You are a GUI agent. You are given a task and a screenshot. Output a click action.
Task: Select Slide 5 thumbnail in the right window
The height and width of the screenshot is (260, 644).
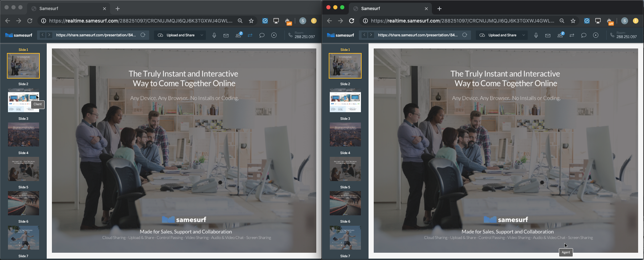(345, 203)
